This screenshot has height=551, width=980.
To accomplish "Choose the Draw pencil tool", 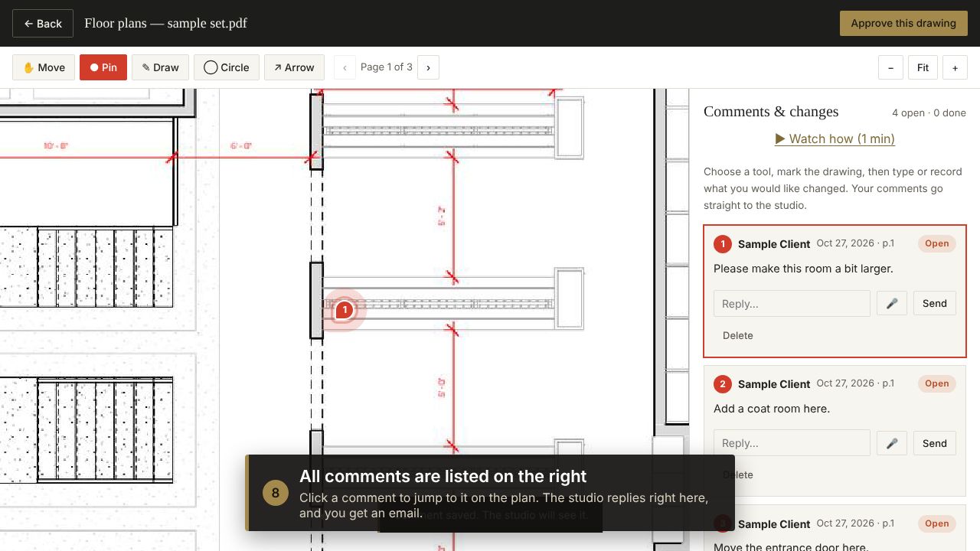I will point(160,67).
